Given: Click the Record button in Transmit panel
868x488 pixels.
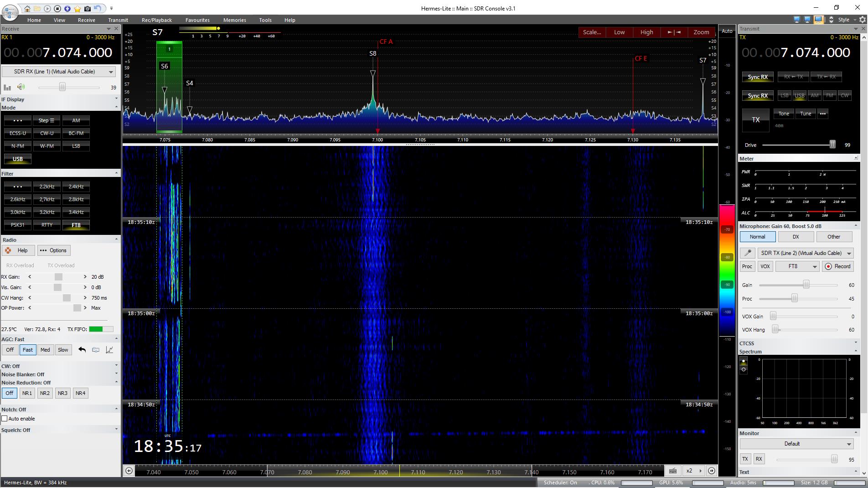Looking at the screenshot, I should [837, 266].
